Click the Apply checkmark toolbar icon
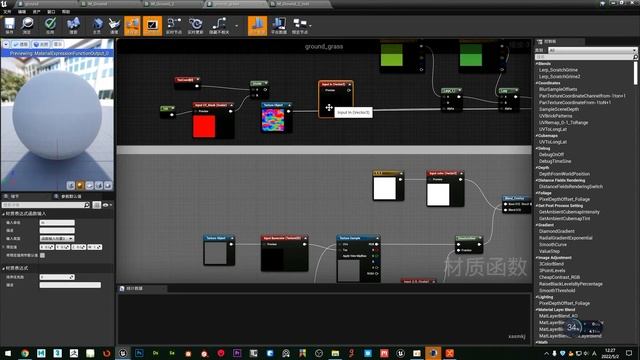 pos(50,26)
